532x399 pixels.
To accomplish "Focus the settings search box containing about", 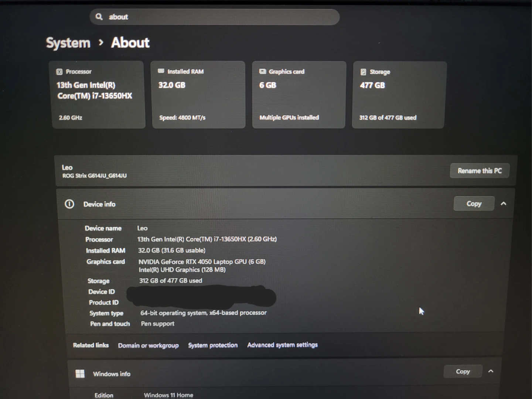I will click(x=214, y=17).
